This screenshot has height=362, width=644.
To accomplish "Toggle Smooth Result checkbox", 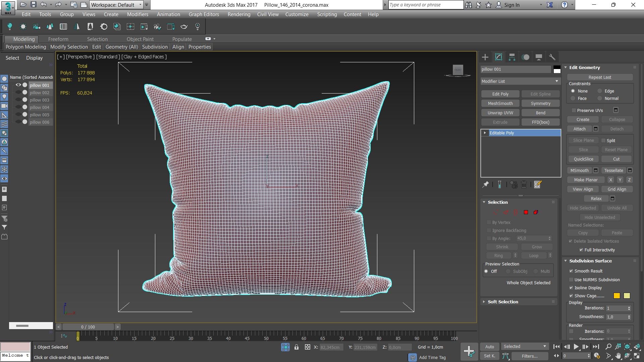I will (571, 271).
